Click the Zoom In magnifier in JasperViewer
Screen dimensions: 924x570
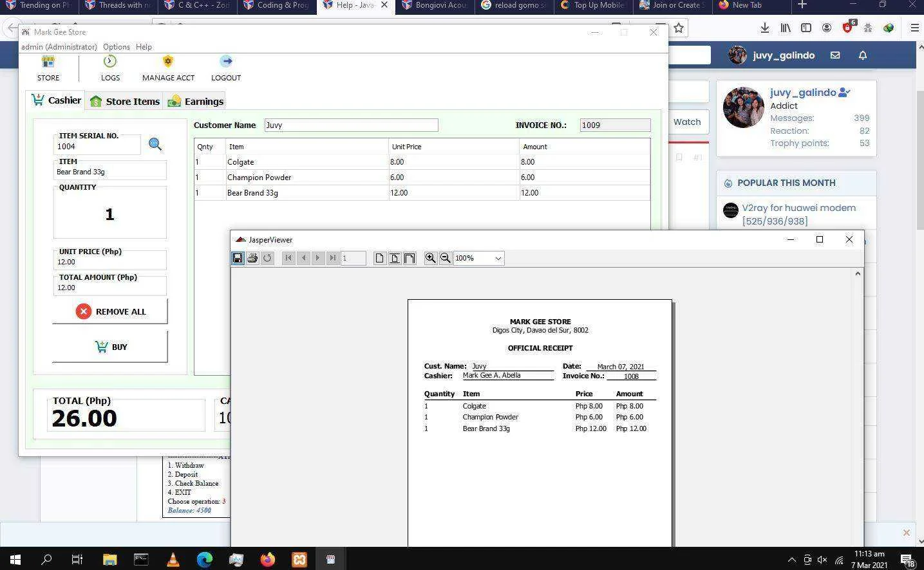tap(430, 258)
